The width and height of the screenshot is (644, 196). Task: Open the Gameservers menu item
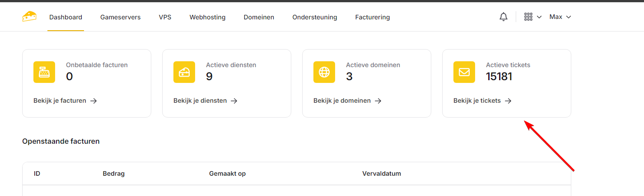(x=120, y=18)
